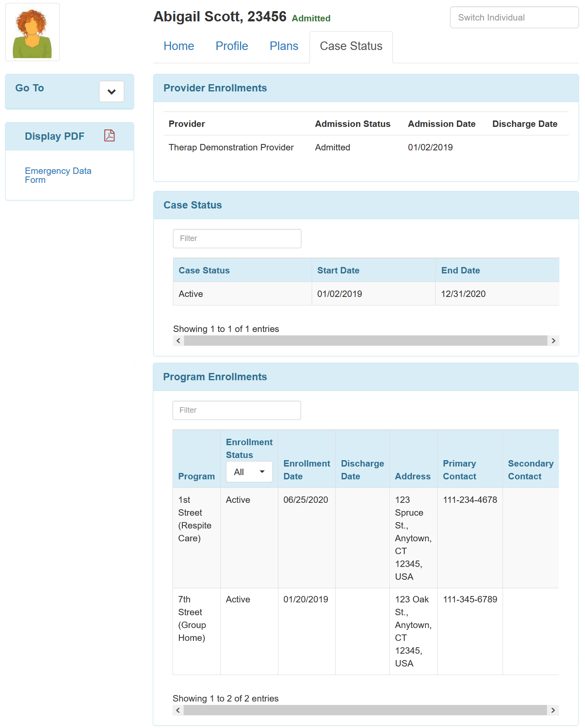Image resolution: width=585 pixels, height=728 pixels.
Task: Select the Case Status tab
Action: click(351, 46)
